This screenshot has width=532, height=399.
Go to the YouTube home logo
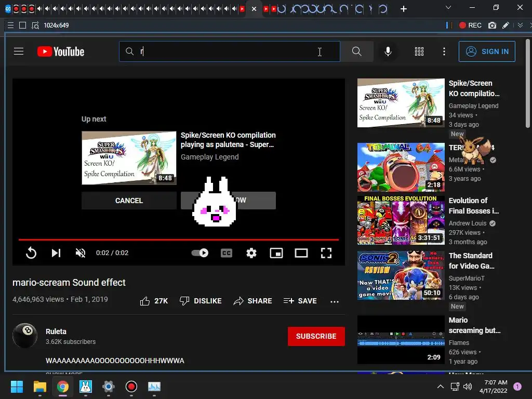[x=61, y=51]
